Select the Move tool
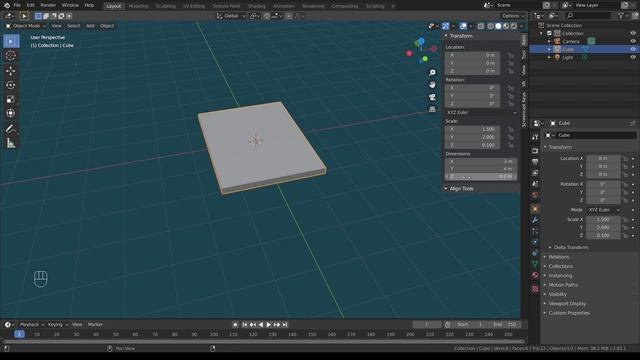This screenshot has height=360, width=640. point(11,71)
